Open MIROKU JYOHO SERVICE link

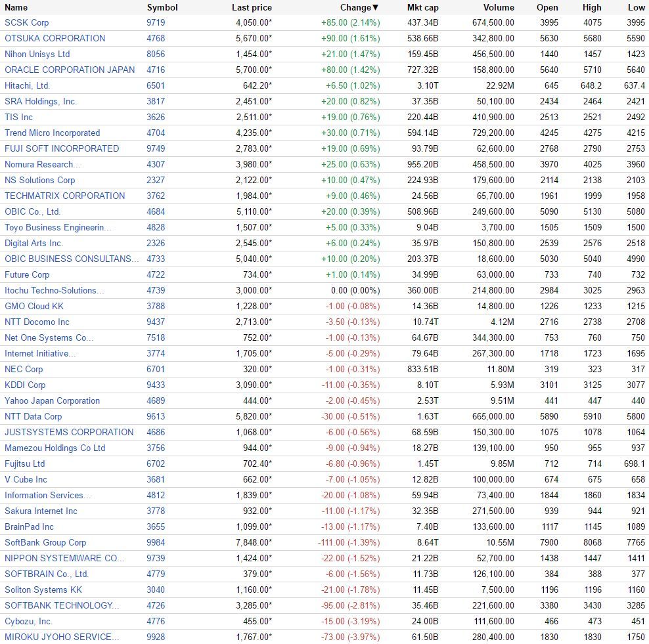[x=62, y=637]
